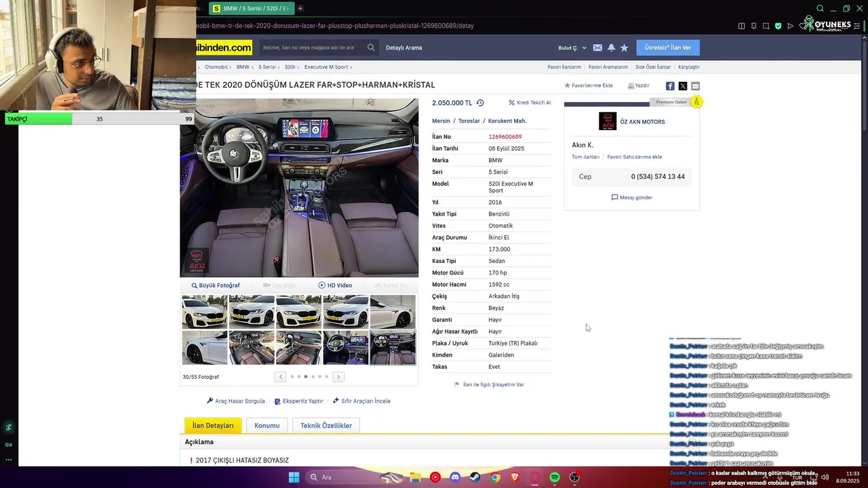Viewport: 868px width, 488px height.
Task: Click Favorilerime Ekle link
Action: [x=589, y=86]
